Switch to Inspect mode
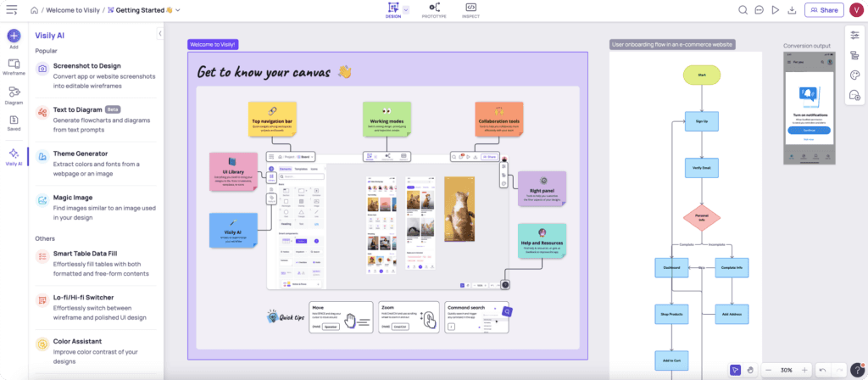Image resolution: width=868 pixels, height=380 pixels. pos(470,10)
